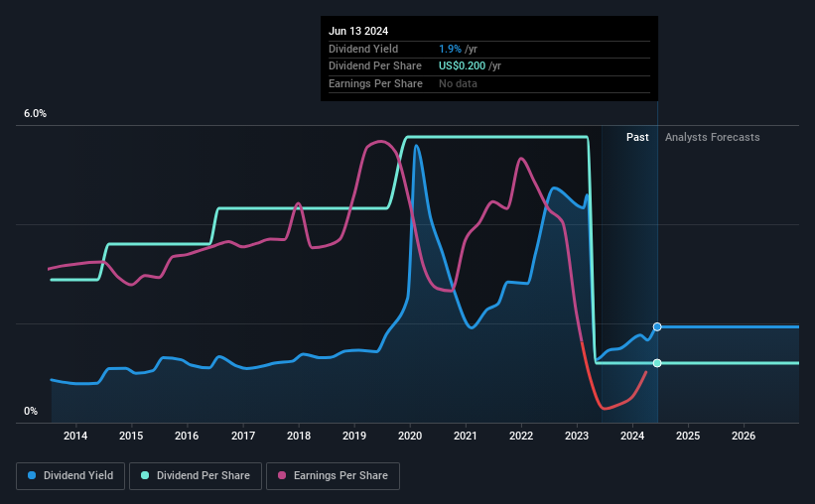The width and height of the screenshot is (815, 504).
Task: Click the 2016 x-axis label
Action: [x=187, y=436]
